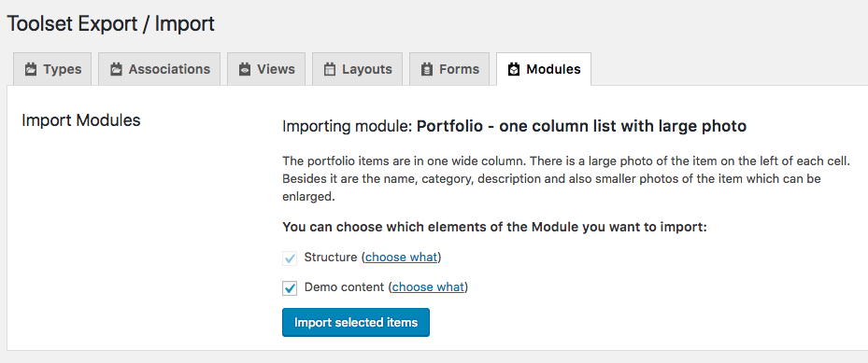Click 'choose what' link next to Demo content
Image resolution: width=868 pixels, height=363 pixels.
point(428,287)
